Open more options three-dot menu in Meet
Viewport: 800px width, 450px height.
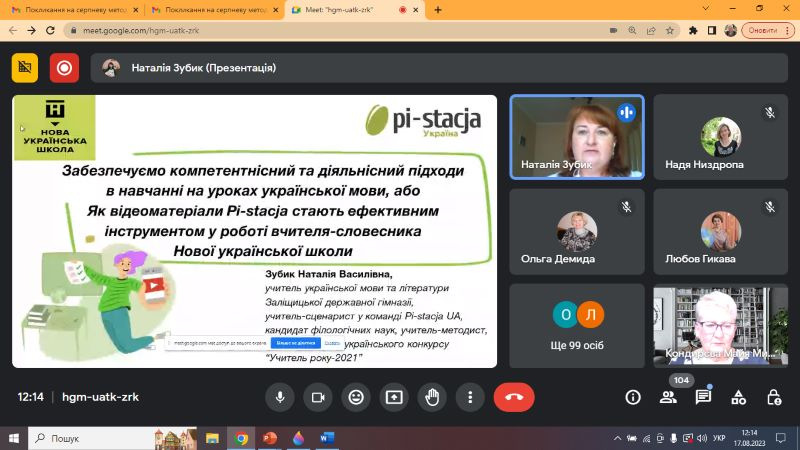(470, 397)
